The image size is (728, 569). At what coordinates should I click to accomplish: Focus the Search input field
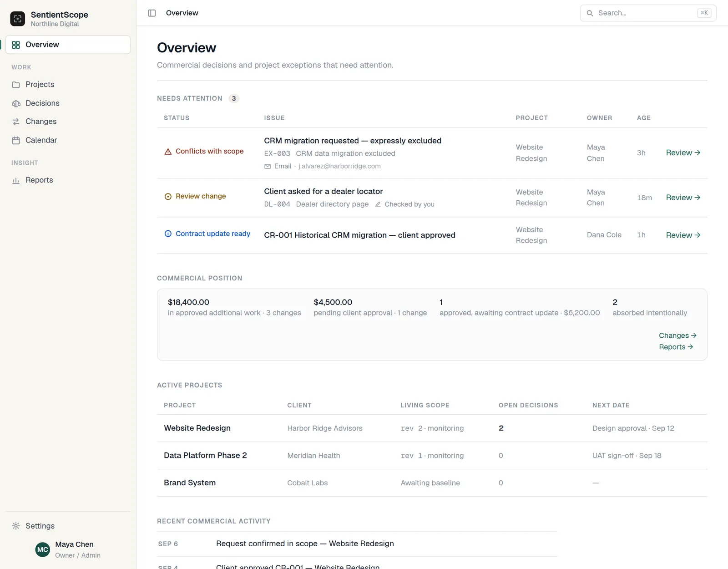click(x=648, y=13)
